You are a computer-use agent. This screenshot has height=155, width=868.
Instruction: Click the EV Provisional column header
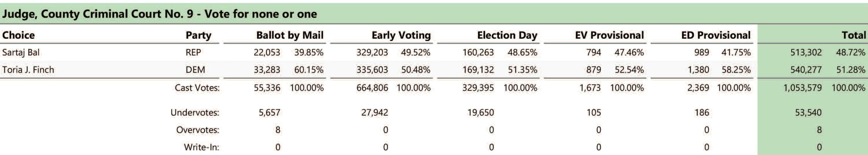pyautogui.click(x=609, y=35)
